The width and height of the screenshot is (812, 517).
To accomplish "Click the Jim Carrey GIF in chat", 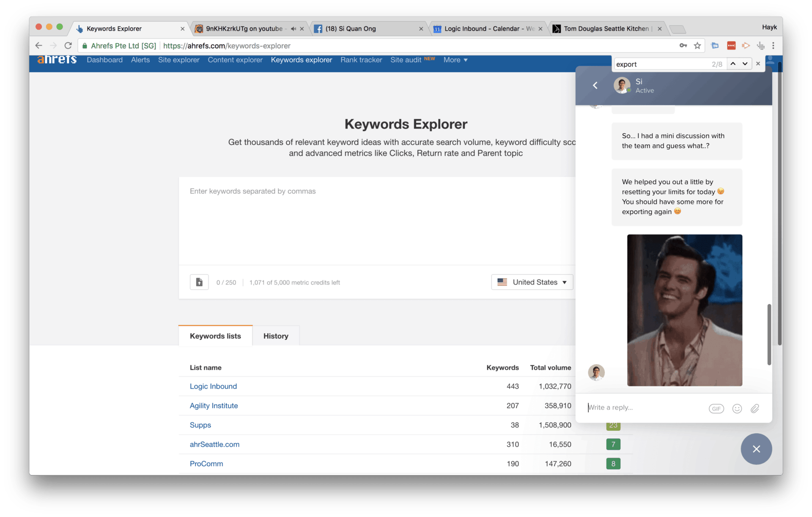I will (x=684, y=310).
